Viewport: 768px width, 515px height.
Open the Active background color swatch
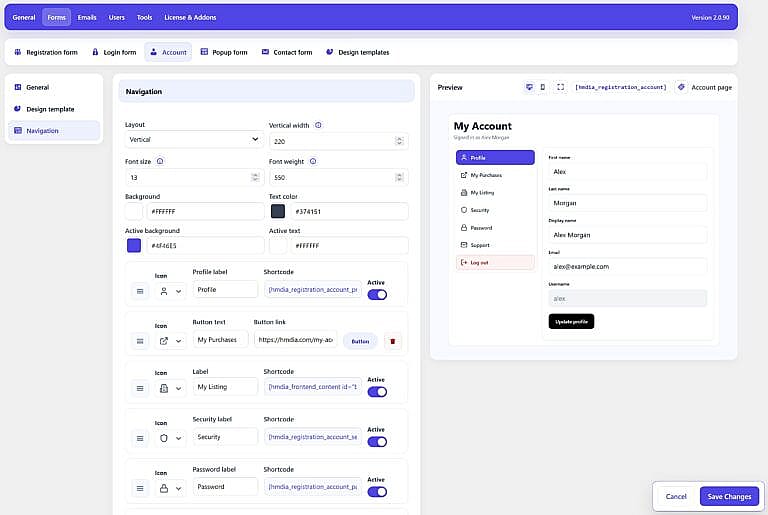(x=134, y=245)
